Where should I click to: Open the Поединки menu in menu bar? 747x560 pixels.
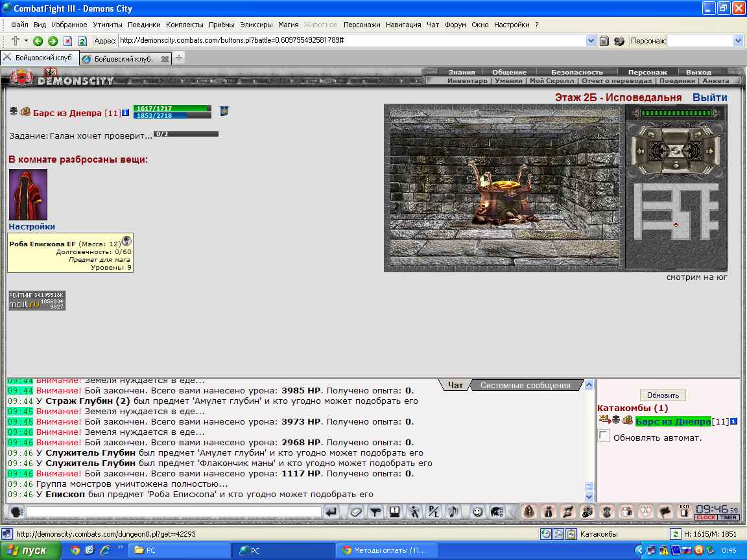click(144, 25)
